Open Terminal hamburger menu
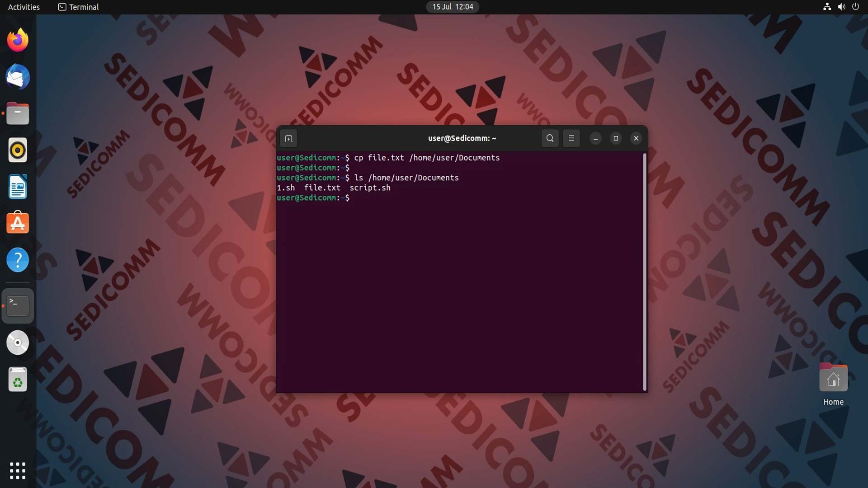The image size is (868, 488). coord(571,138)
